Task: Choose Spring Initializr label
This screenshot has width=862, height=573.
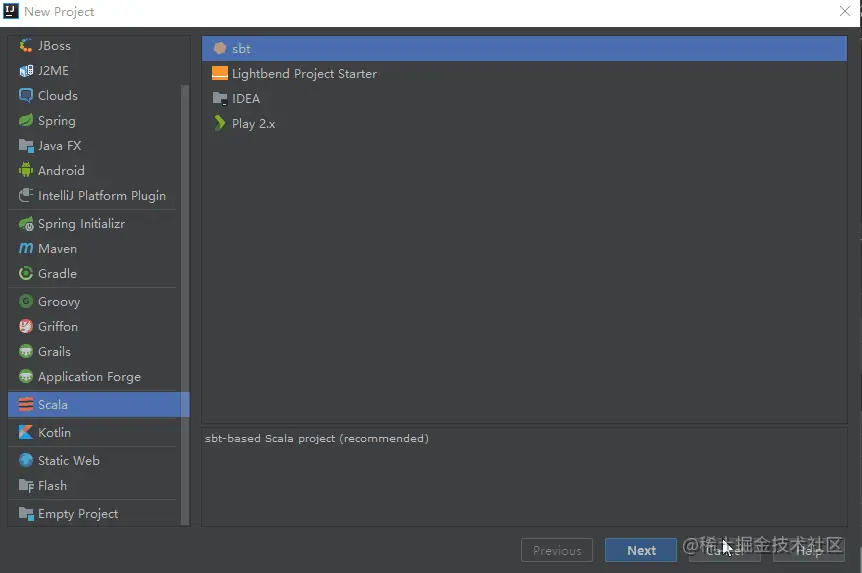Action: [x=81, y=224]
